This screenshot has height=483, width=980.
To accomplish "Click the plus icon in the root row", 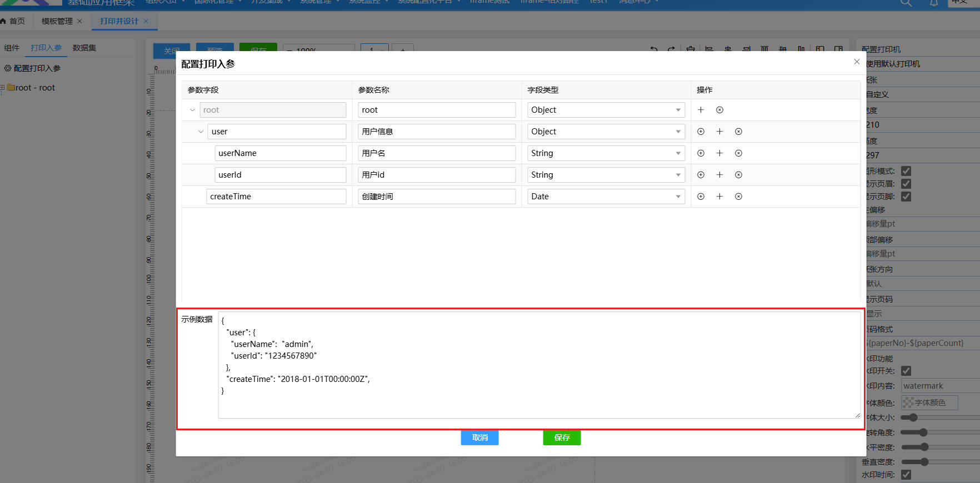I will [701, 110].
